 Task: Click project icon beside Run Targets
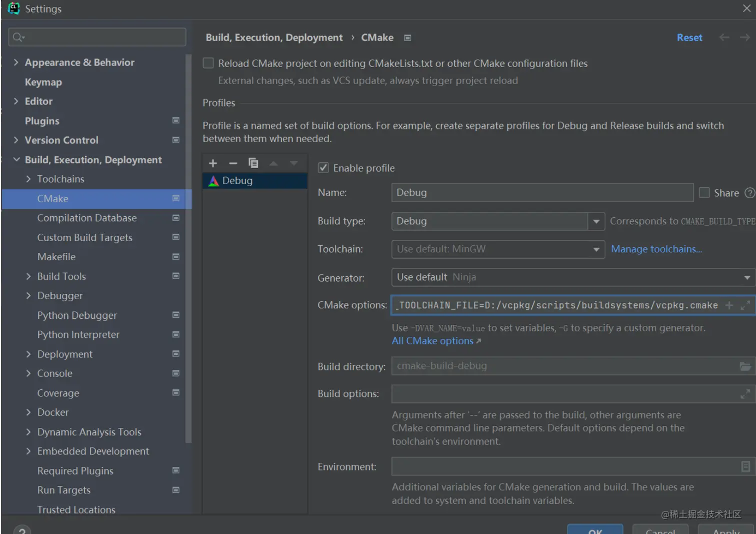point(176,490)
